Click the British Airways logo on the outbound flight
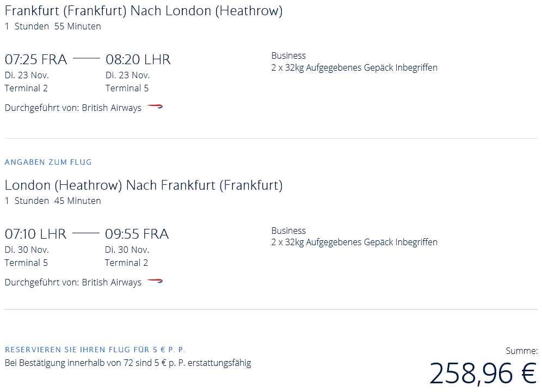Image resolution: width=542 pixels, height=392 pixels. [x=155, y=107]
